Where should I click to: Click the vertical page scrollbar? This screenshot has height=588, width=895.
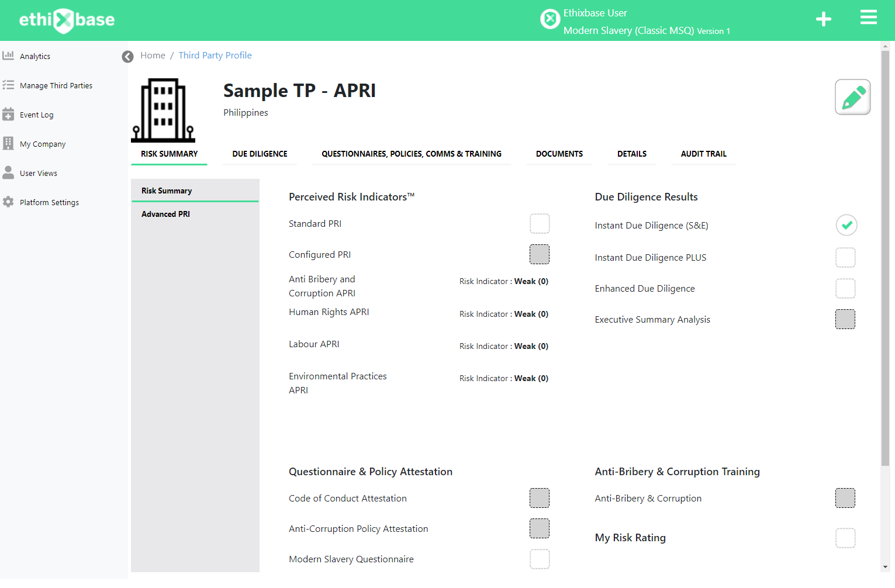885,258
